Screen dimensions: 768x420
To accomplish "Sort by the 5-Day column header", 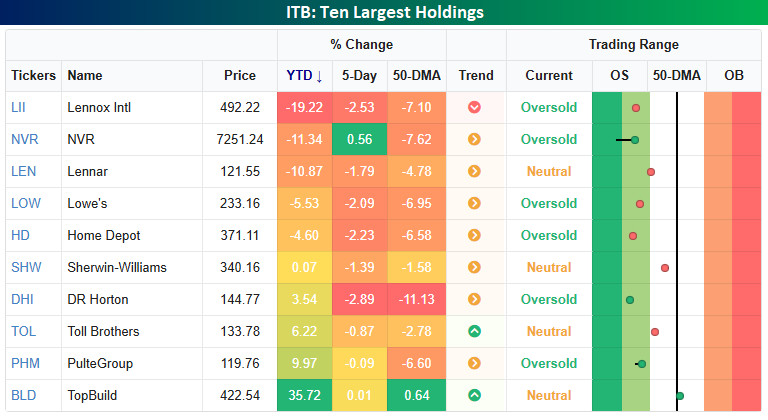I will coord(359,76).
